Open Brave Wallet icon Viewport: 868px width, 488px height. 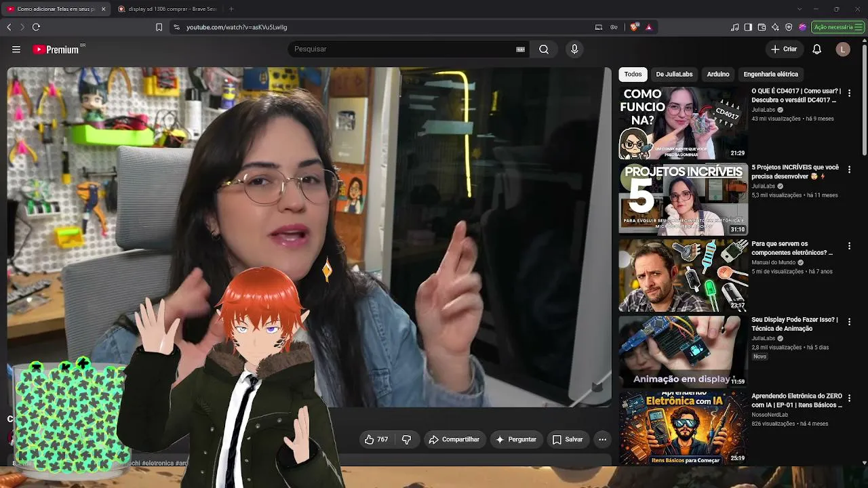tap(762, 27)
